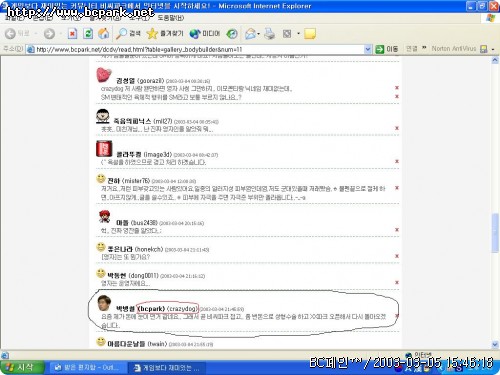This screenshot has width=500, height=375.
Task: Click the Links (연결) toolbar label
Action: pos(412,49)
